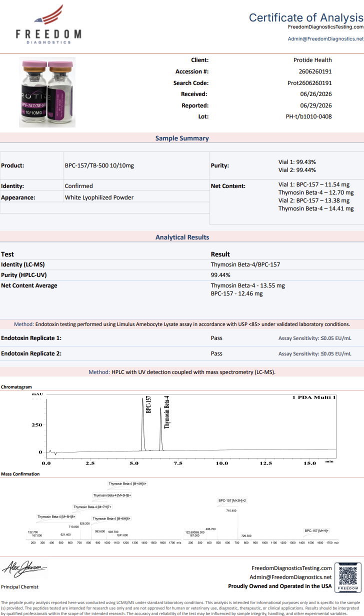Select search code 'Prot2606260191'
The image size is (364, 616).
[x=309, y=83]
